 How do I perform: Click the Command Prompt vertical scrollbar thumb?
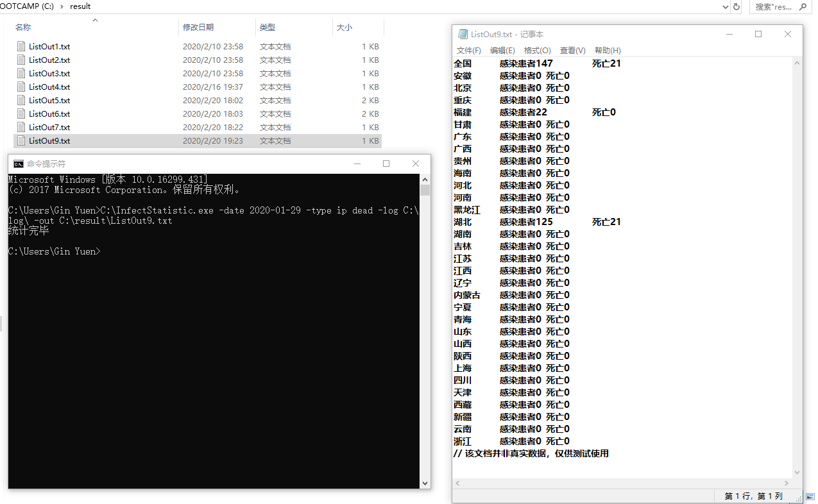pyautogui.click(x=425, y=190)
